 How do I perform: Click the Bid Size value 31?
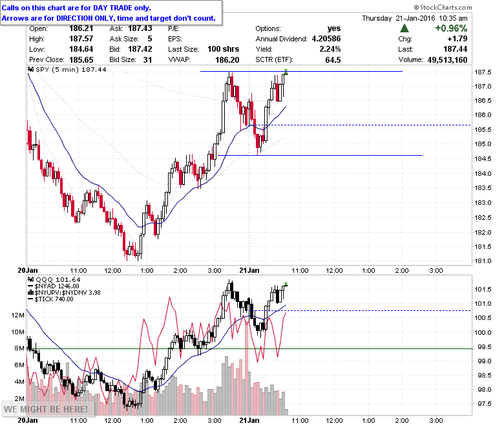pyautogui.click(x=147, y=59)
